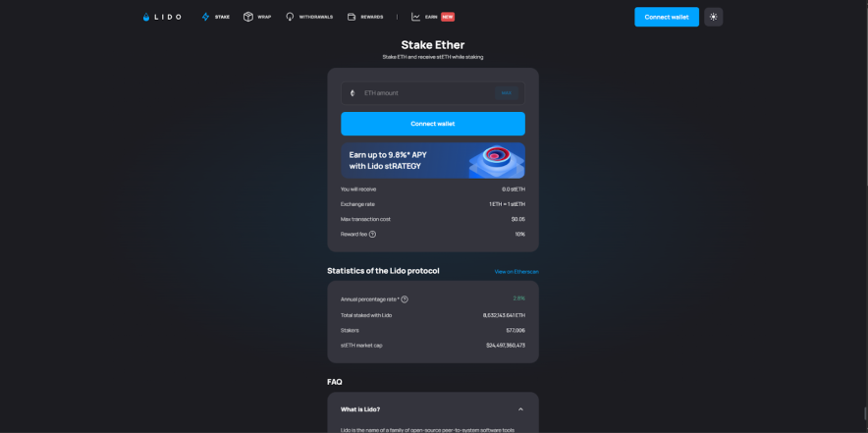Click the MAX button in the amount field

point(507,93)
